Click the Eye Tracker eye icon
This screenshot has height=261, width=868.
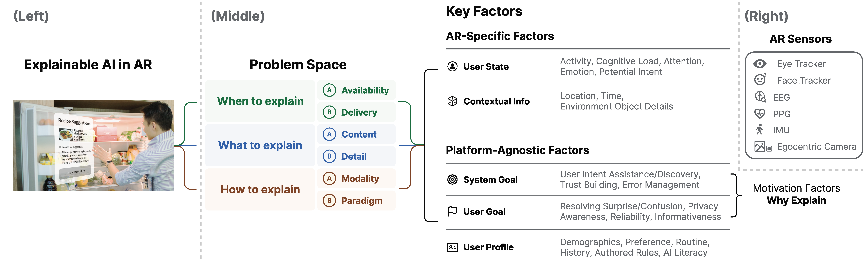tap(760, 64)
